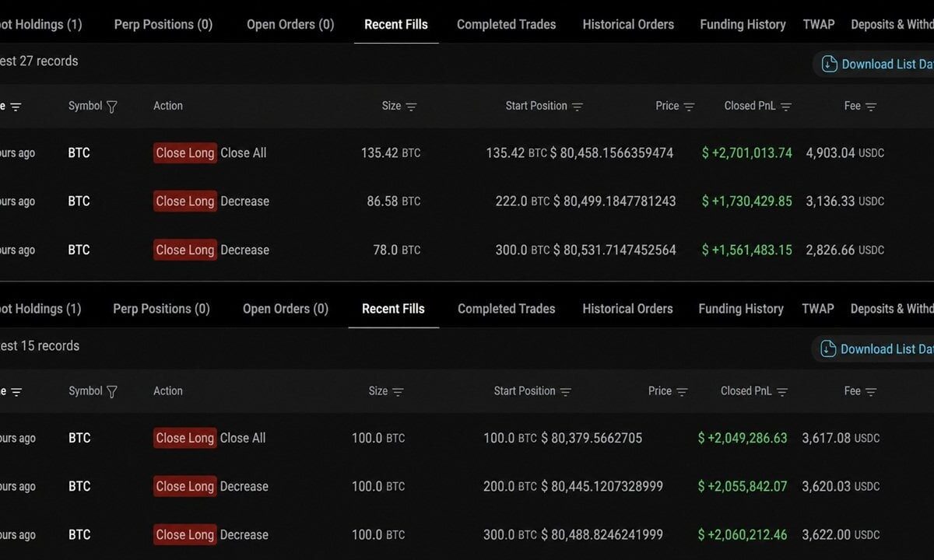Screen dimensions: 934x560
Task: Select price $80,458.1566359474
Action: coord(612,153)
